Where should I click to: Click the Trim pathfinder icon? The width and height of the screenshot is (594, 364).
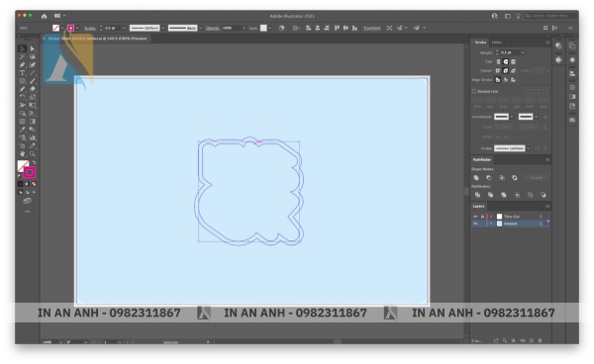491,195
